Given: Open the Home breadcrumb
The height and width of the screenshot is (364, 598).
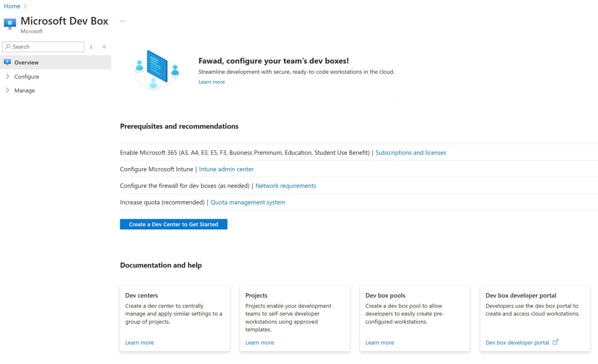Looking at the screenshot, I should (12, 6).
